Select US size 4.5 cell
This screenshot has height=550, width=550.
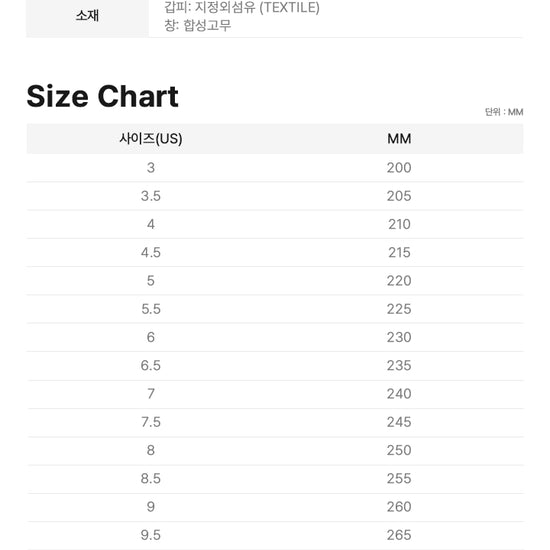click(151, 253)
